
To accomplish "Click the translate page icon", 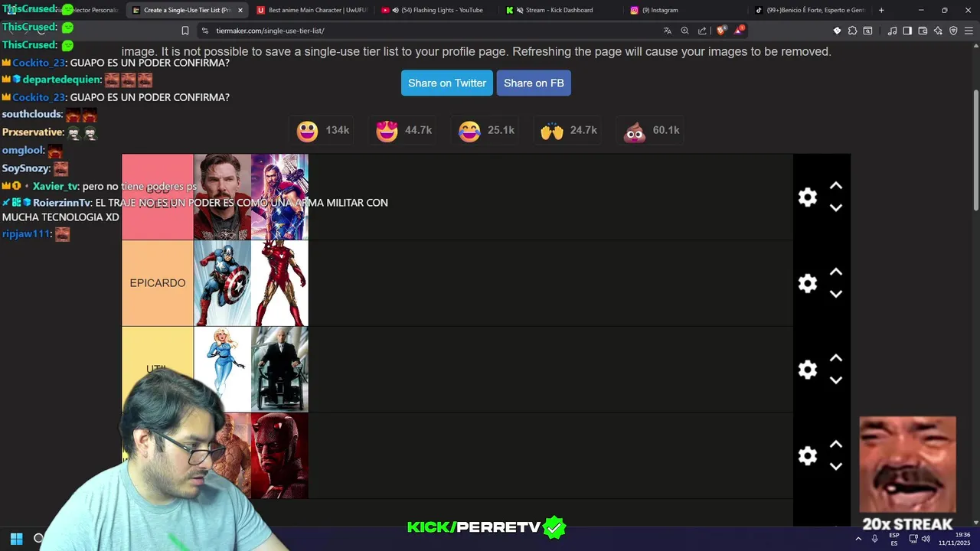I will [x=668, y=31].
